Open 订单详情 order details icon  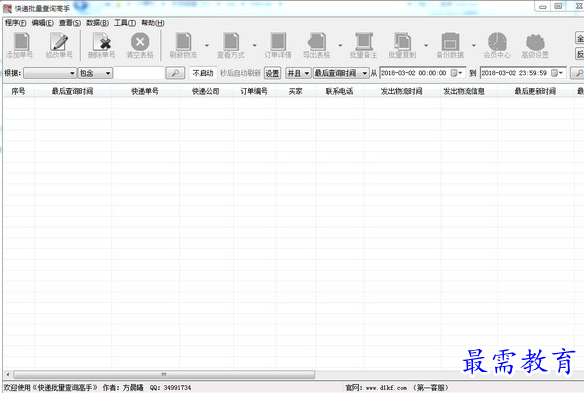[x=278, y=42]
